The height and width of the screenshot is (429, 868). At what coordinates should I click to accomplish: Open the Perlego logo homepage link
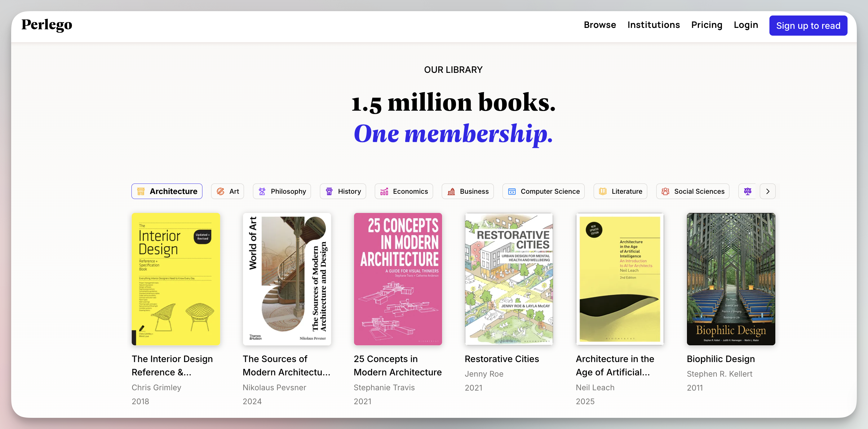point(47,25)
